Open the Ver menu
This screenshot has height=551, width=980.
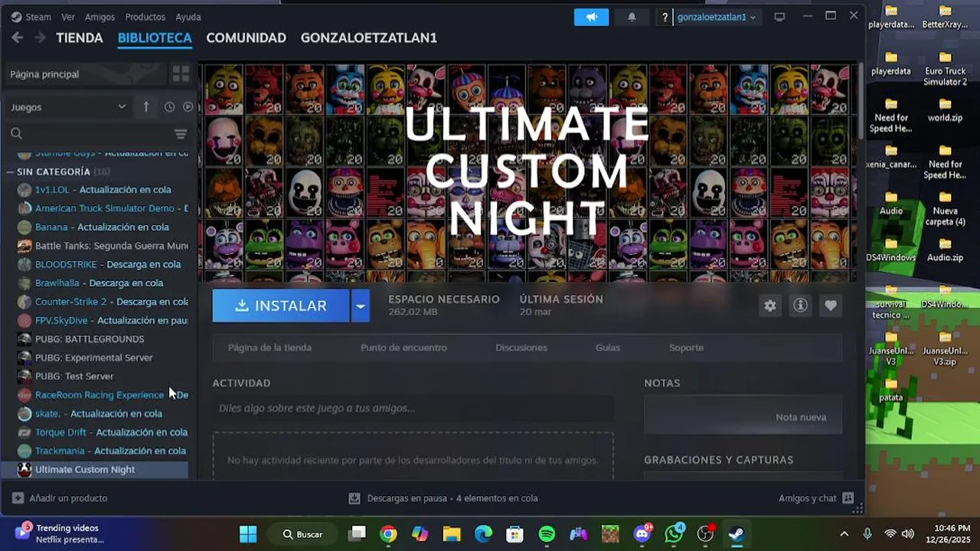(68, 17)
